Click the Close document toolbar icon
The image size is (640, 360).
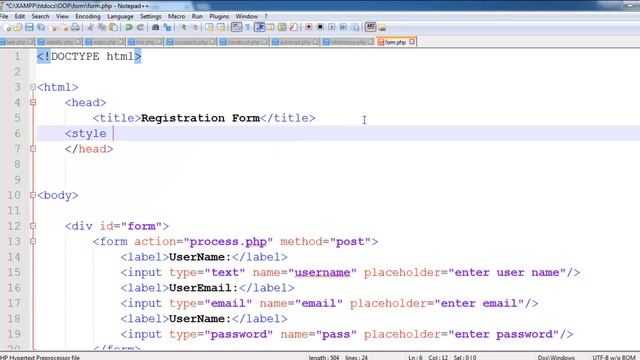[53, 27]
